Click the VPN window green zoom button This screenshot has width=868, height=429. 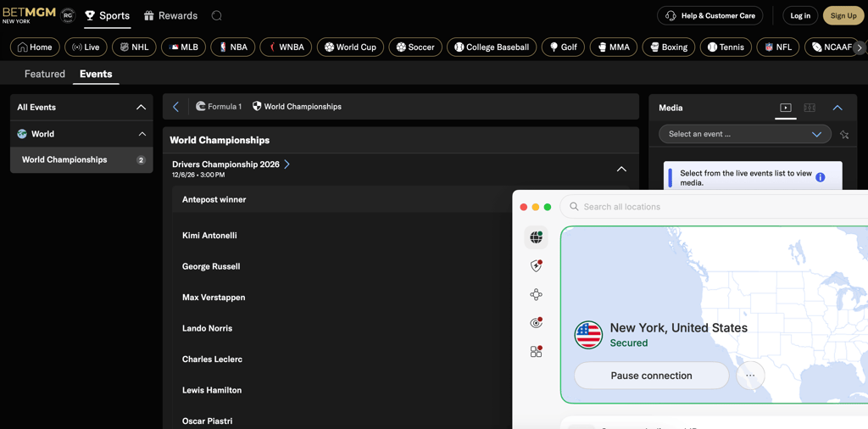pyautogui.click(x=548, y=207)
